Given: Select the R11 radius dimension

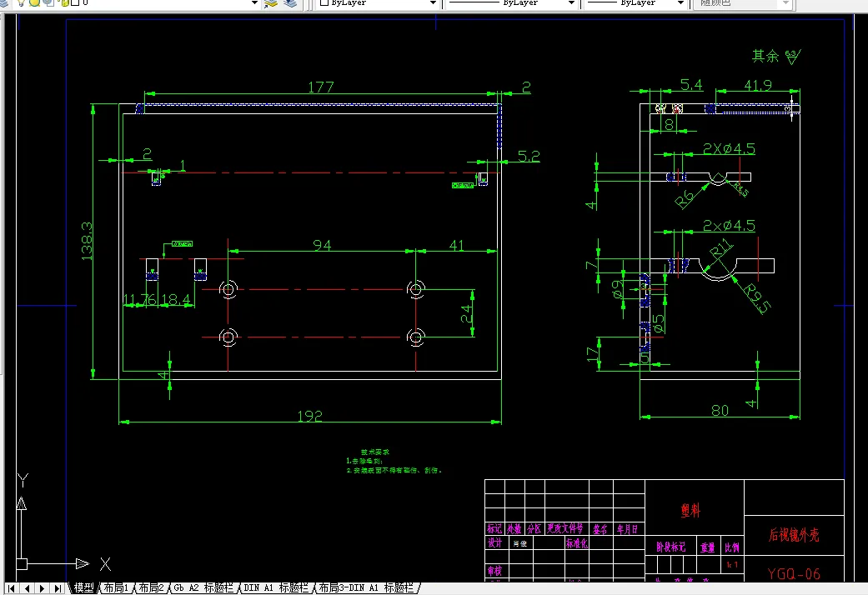Looking at the screenshot, I should coord(721,249).
